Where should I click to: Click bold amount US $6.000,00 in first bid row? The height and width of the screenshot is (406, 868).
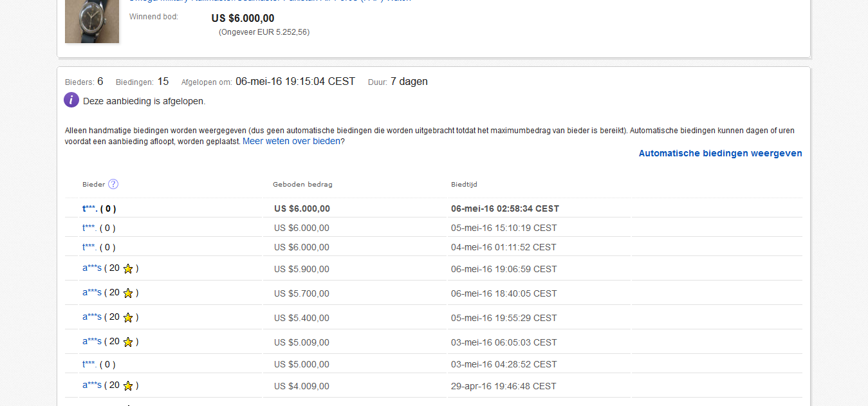point(302,208)
